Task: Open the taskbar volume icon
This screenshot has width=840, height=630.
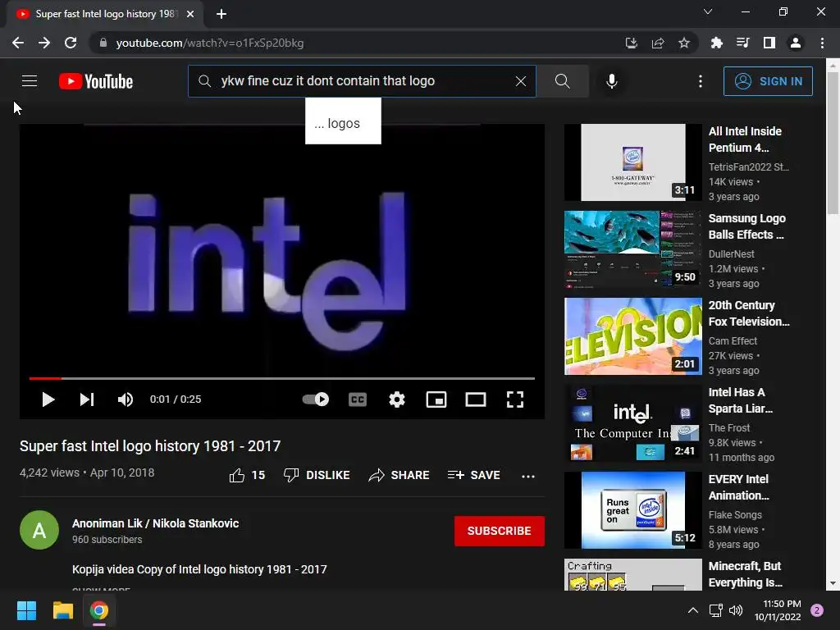Action: 736,610
